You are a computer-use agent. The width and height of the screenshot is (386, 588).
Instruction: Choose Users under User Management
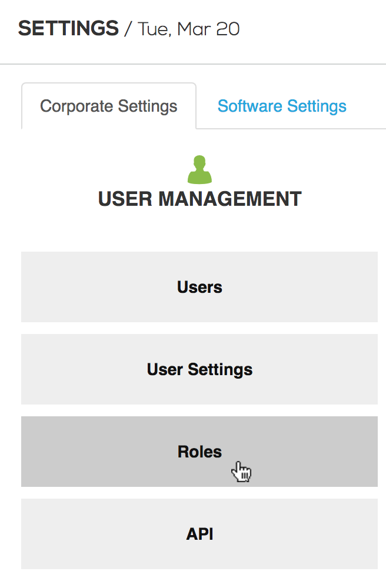click(x=199, y=287)
